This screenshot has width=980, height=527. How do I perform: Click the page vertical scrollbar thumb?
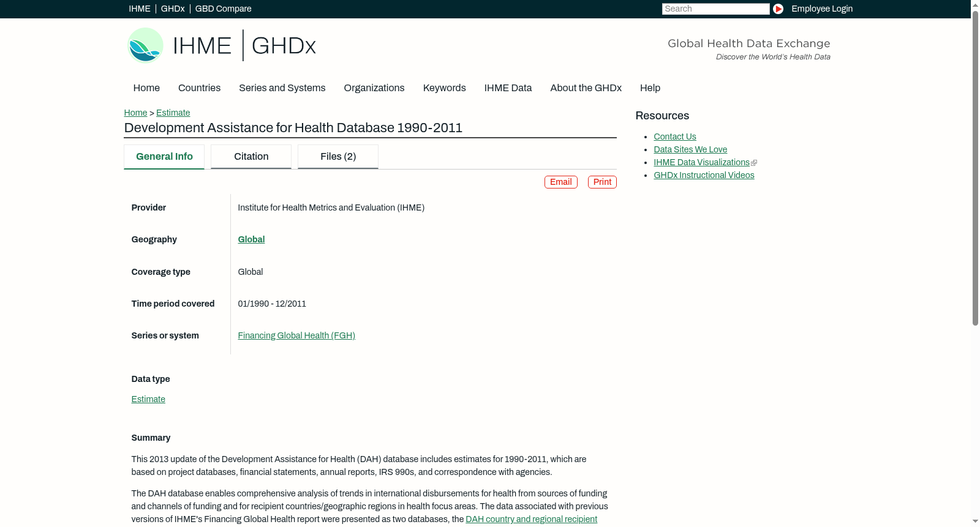click(x=975, y=167)
